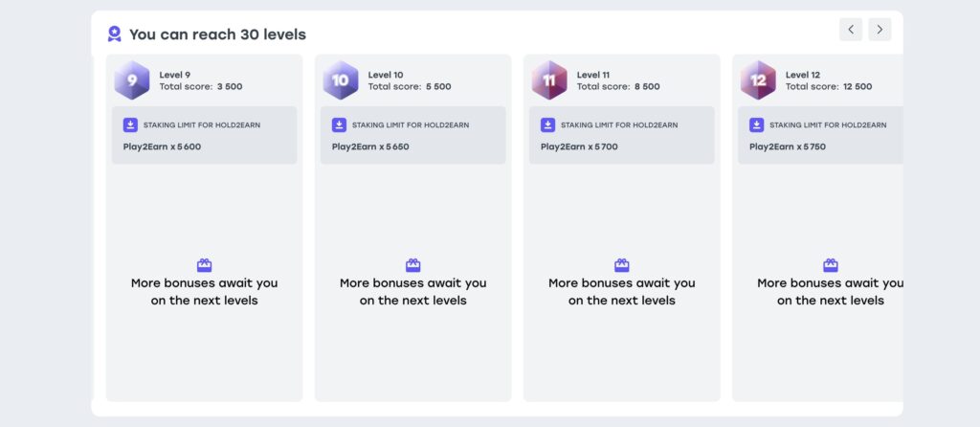Click the Level 10 hexagon badge
This screenshot has width=980, height=427.
coord(341,80)
